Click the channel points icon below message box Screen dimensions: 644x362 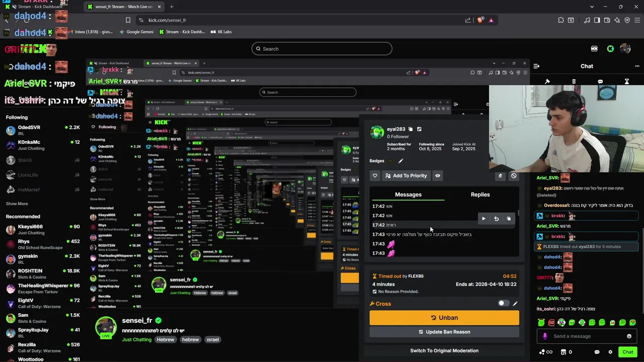[x=545, y=352]
